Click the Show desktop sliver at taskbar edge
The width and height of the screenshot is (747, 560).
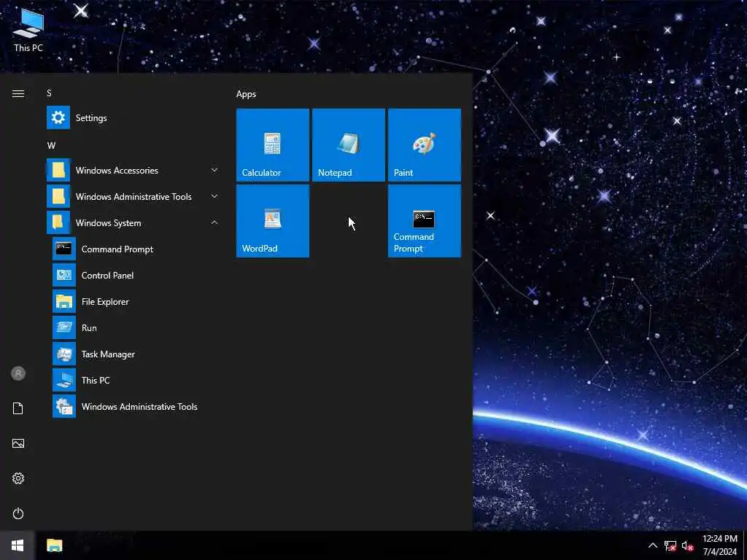pos(745,545)
